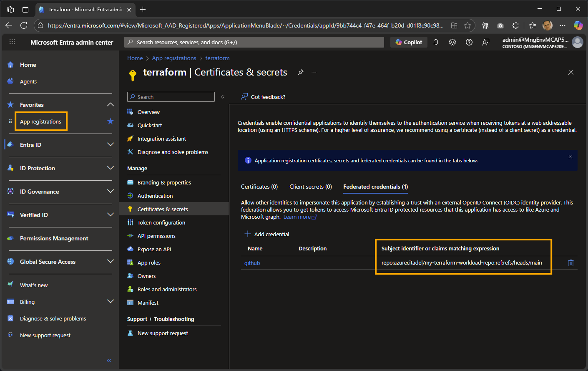Screen dimensions: 588x371
Task: Focus the search resources input field
Action: tap(254, 42)
